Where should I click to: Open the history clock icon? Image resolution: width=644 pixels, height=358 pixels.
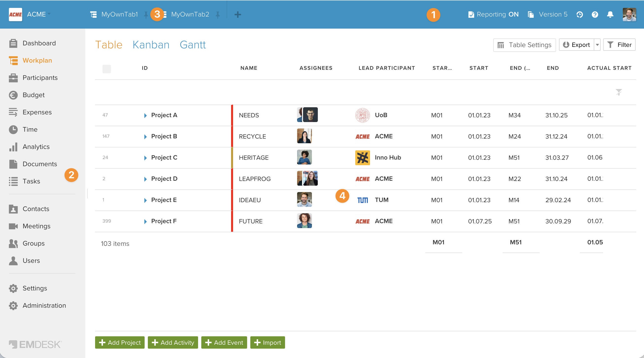[x=579, y=15]
